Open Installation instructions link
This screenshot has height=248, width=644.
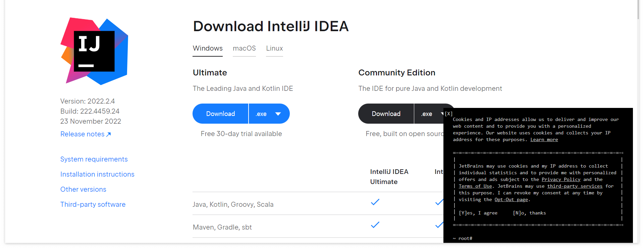click(97, 174)
